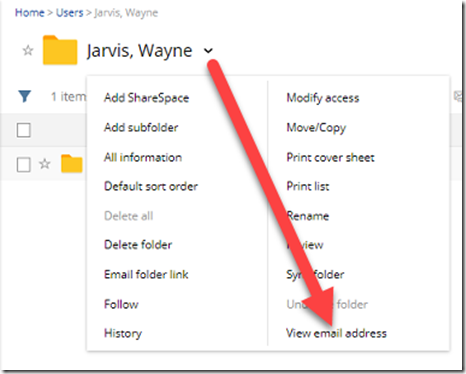Tick the checkbox beside the listed folder

[24, 165]
